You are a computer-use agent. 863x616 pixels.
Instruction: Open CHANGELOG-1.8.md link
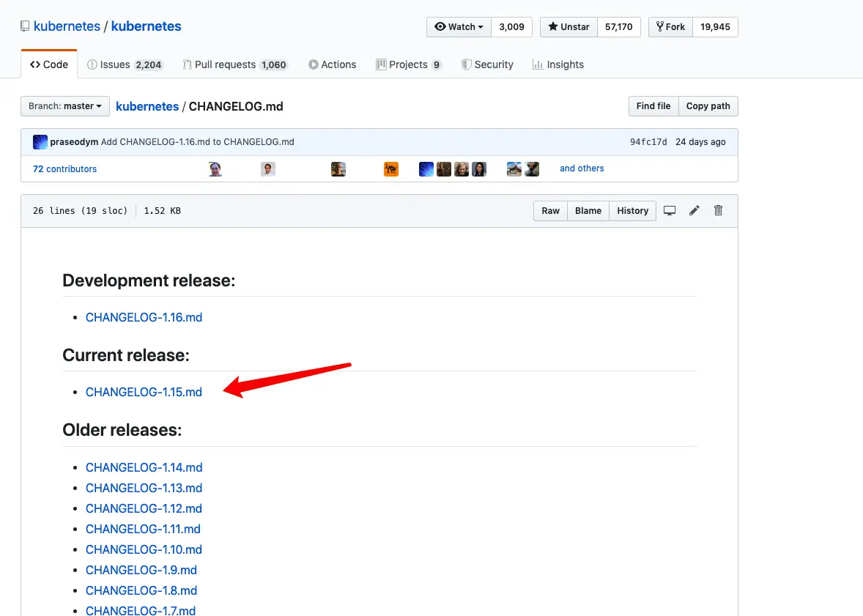coord(141,590)
